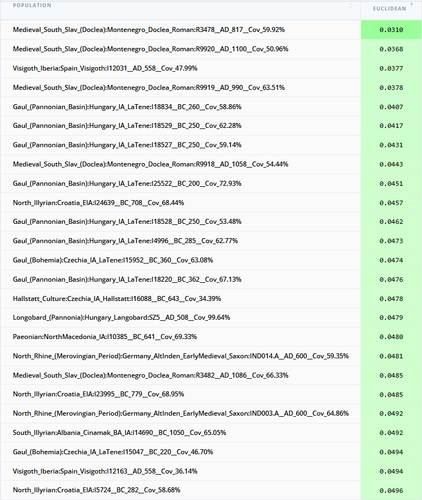The height and width of the screenshot is (500, 422).
Task: Click the 0.0368 Euclidean value cell
Action: [x=391, y=49]
